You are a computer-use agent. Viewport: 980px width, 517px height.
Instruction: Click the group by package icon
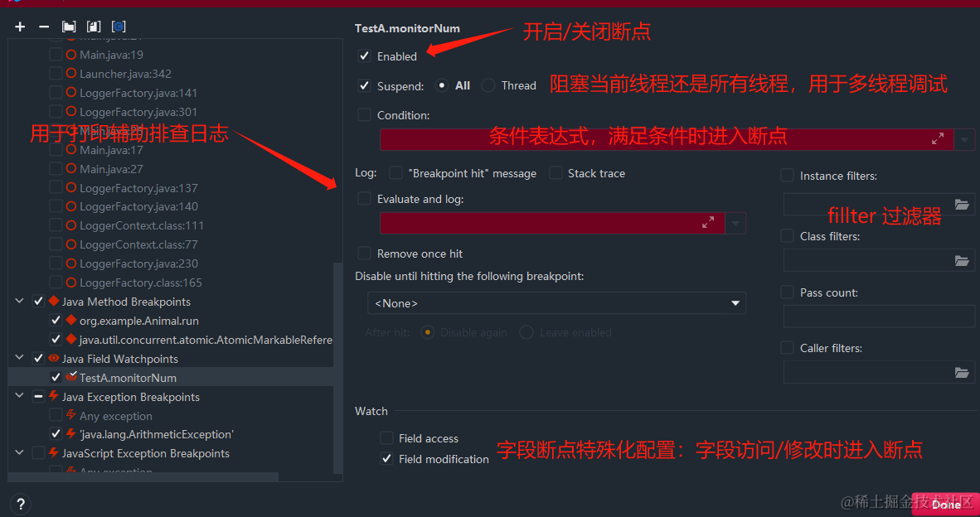pos(69,27)
